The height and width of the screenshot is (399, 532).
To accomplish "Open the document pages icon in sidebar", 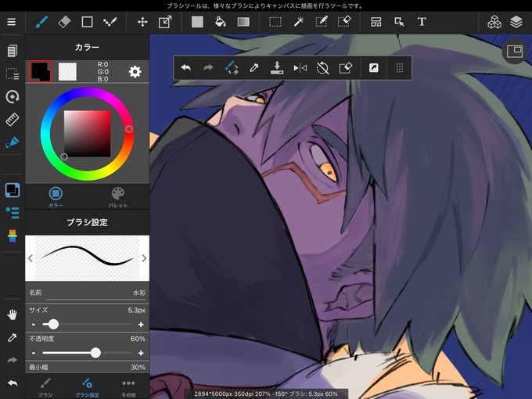I will click(13, 51).
